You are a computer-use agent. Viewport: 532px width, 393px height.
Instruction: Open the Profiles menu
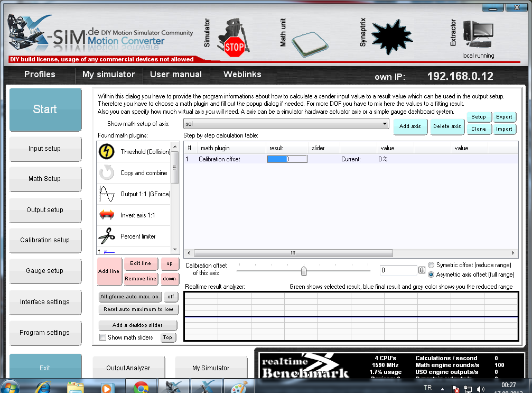(40, 75)
